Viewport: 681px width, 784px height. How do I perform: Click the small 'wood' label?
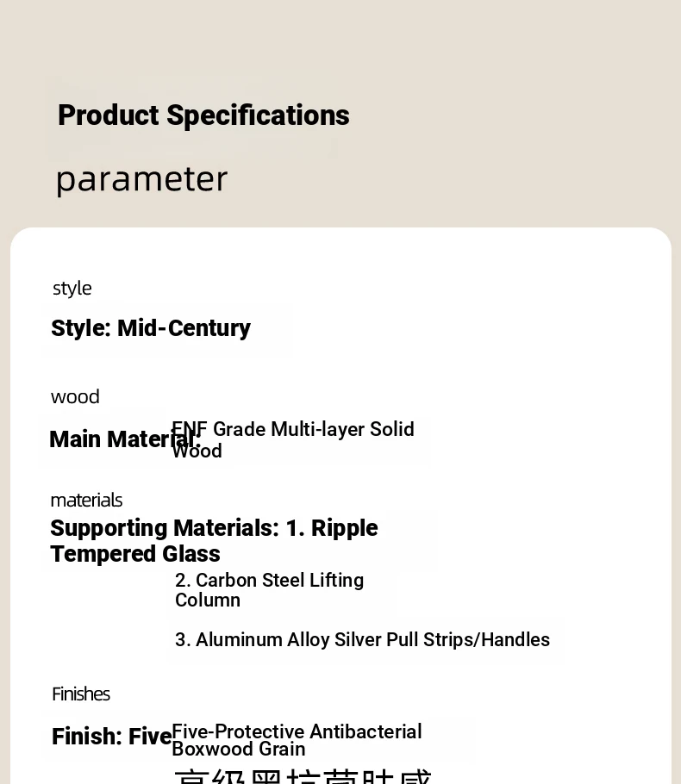(75, 397)
